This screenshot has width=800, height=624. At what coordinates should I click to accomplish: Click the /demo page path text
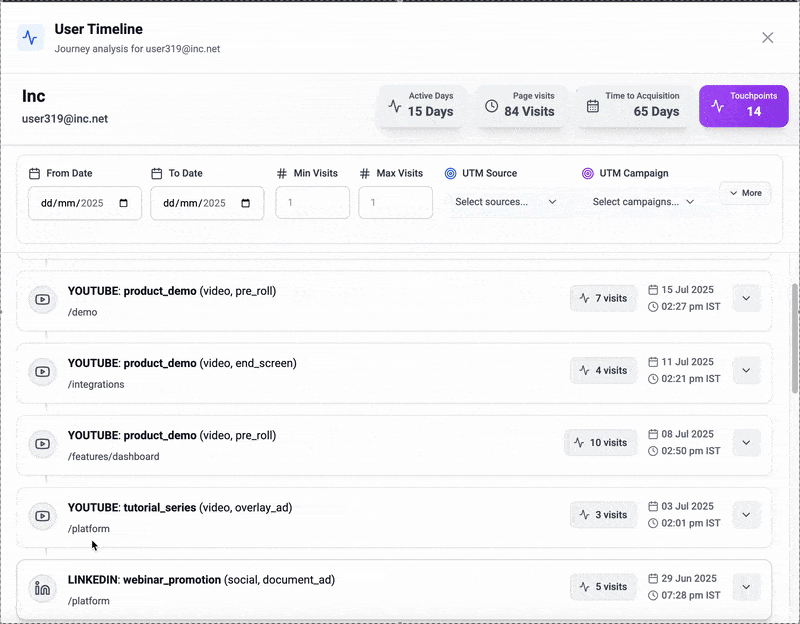pyautogui.click(x=83, y=312)
